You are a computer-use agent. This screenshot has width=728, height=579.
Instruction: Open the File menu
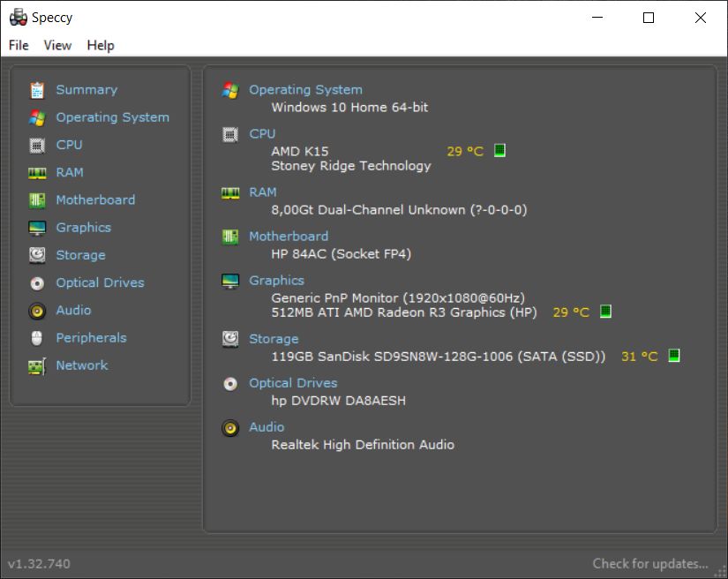point(19,46)
